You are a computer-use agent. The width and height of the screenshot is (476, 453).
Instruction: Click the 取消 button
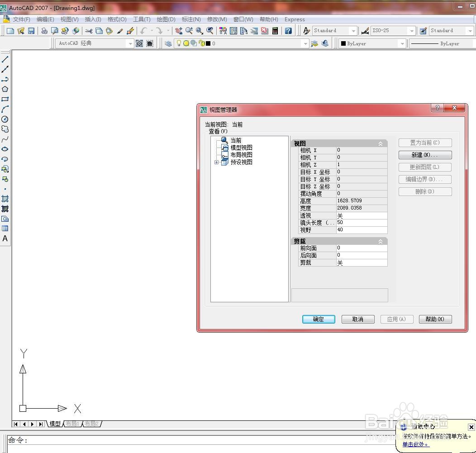[358, 319]
